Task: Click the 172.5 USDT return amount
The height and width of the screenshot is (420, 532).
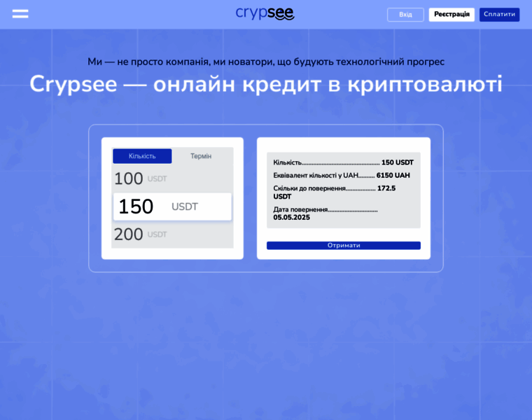Action: (x=335, y=192)
